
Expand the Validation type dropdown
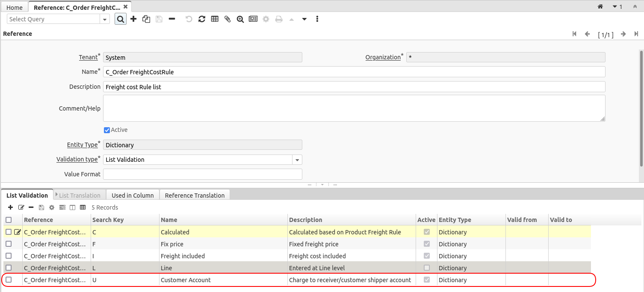297,160
